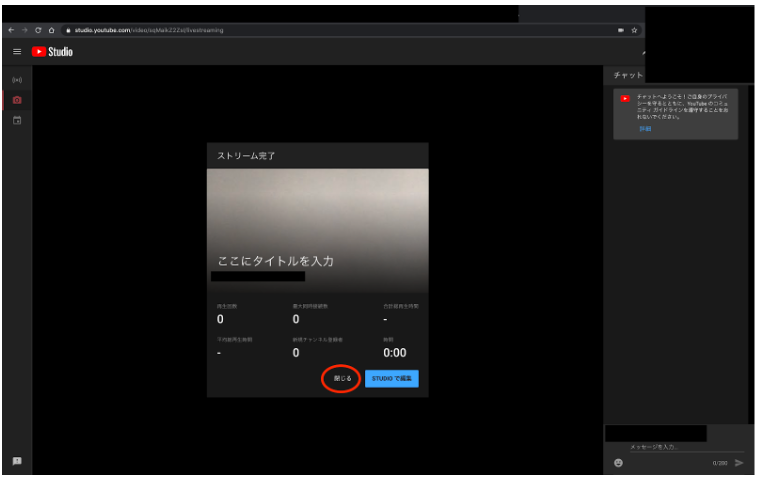This screenshot has width=760, height=485.
Task: Bookmark the page with the star icon
Action: [634, 30]
